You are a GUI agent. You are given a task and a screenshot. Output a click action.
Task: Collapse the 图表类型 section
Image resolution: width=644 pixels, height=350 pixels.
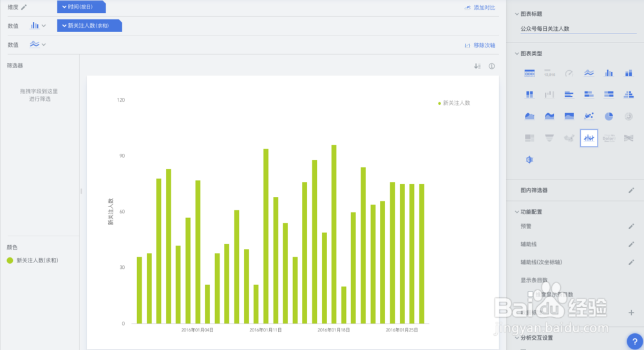(x=516, y=54)
